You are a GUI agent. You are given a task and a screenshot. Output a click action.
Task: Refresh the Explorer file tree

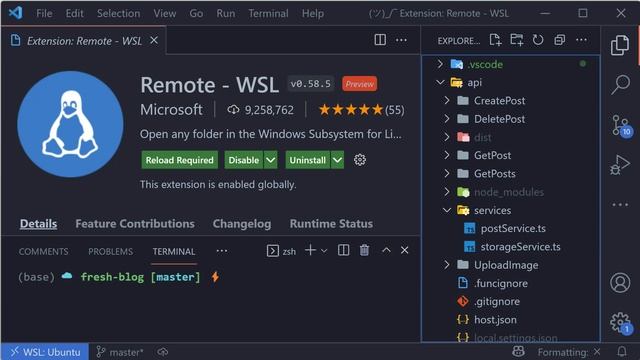[x=538, y=40]
